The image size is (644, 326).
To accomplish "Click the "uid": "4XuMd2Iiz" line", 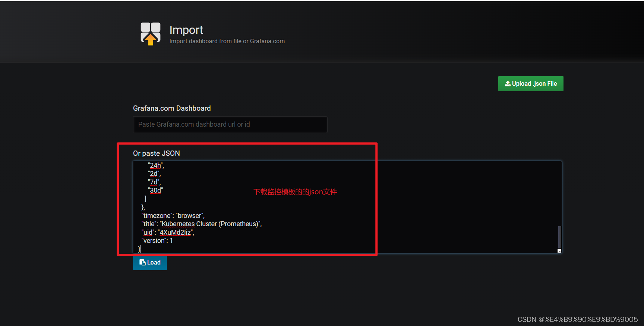I will 168,232.
